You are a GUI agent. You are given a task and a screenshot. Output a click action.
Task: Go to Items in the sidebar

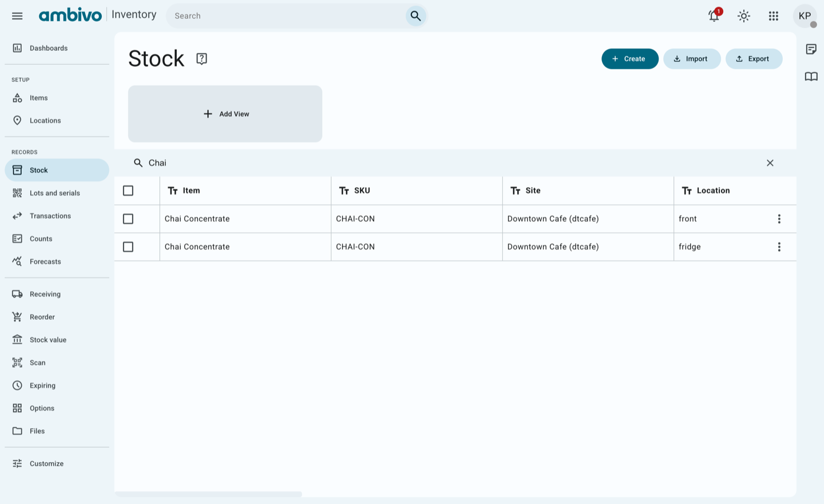pyautogui.click(x=57, y=98)
